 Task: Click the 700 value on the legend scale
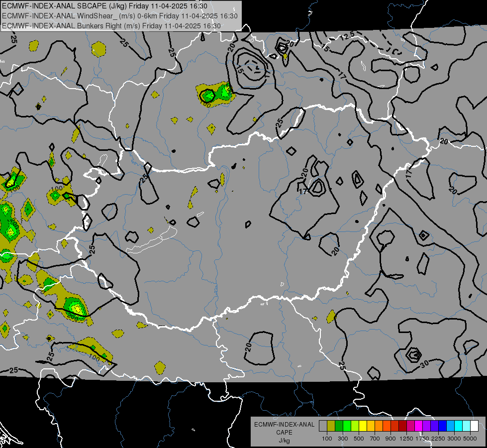[375, 439]
